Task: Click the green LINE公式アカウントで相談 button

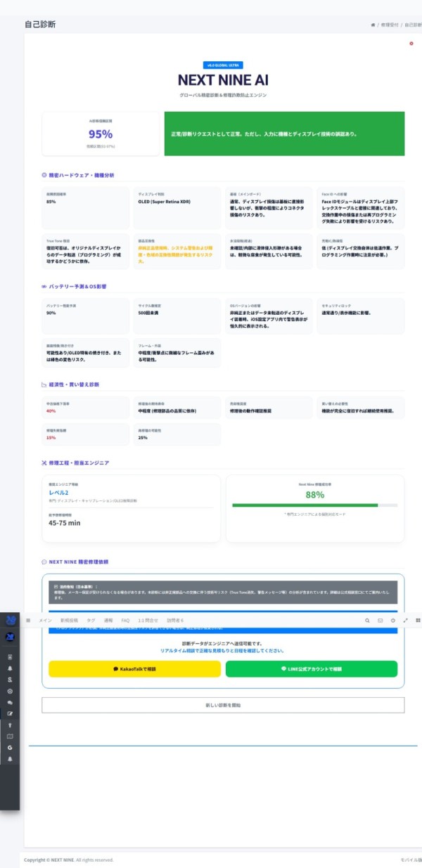Action: pyautogui.click(x=311, y=669)
